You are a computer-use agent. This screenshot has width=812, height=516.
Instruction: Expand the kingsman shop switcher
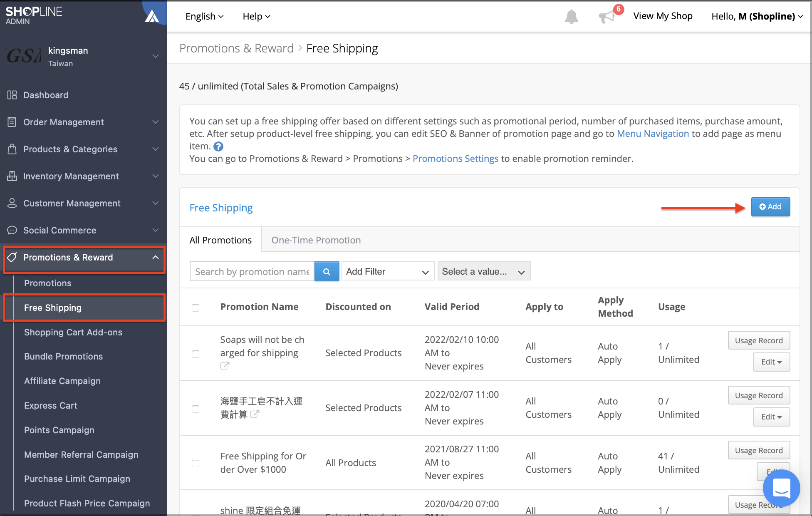coord(156,56)
